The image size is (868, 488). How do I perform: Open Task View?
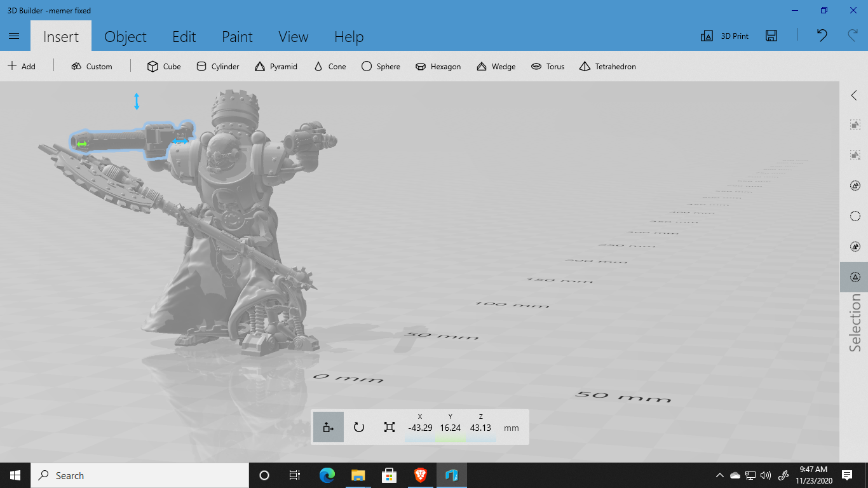[x=295, y=475]
